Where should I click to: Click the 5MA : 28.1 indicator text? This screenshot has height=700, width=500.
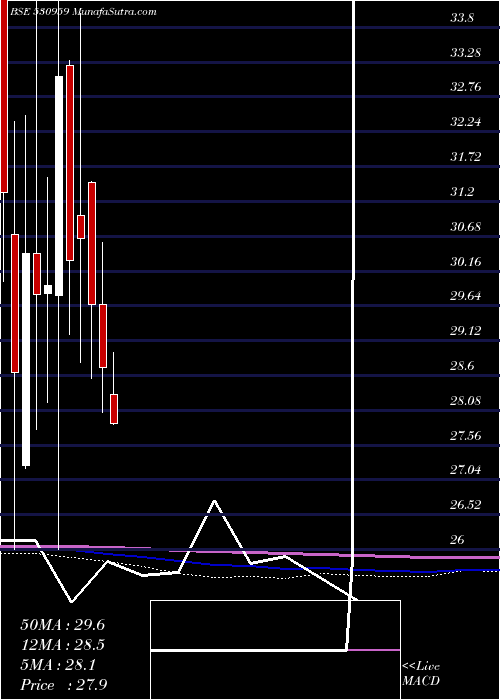pyautogui.click(x=58, y=665)
